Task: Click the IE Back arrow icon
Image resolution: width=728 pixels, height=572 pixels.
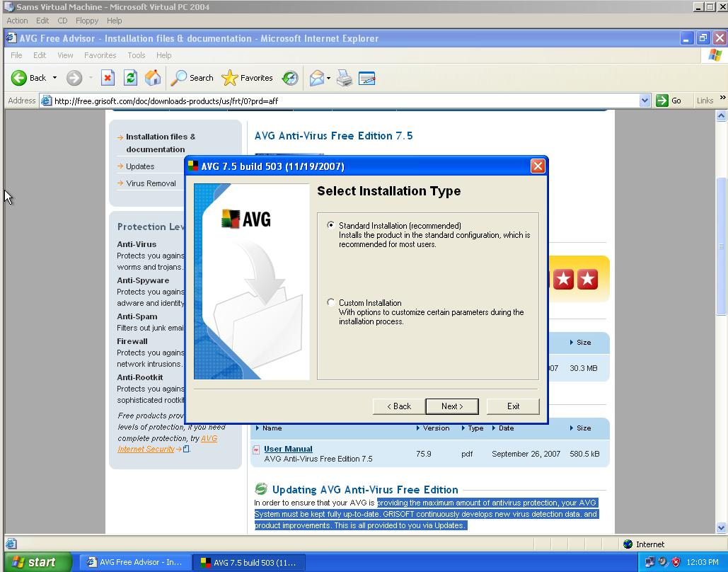Action: 19,78
